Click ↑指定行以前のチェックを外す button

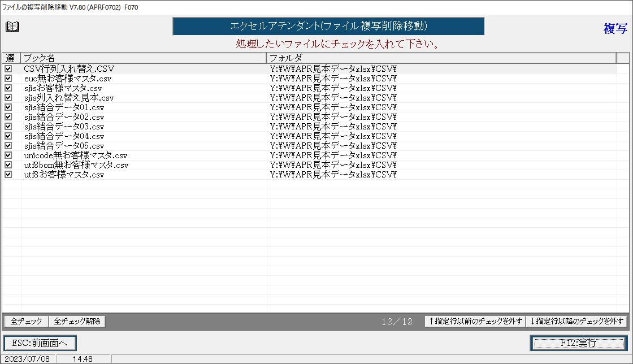[475, 321]
